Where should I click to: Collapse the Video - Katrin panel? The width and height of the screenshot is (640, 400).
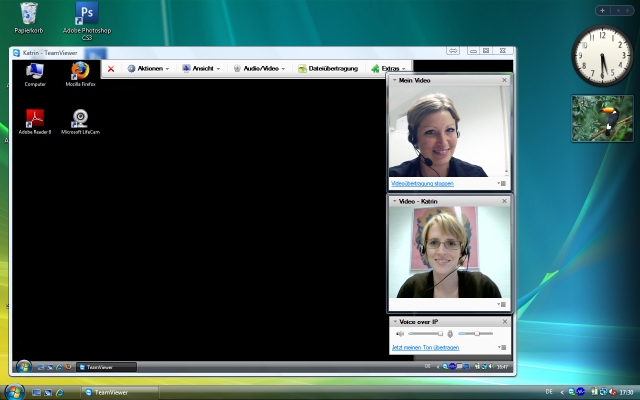click(x=395, y=201)
